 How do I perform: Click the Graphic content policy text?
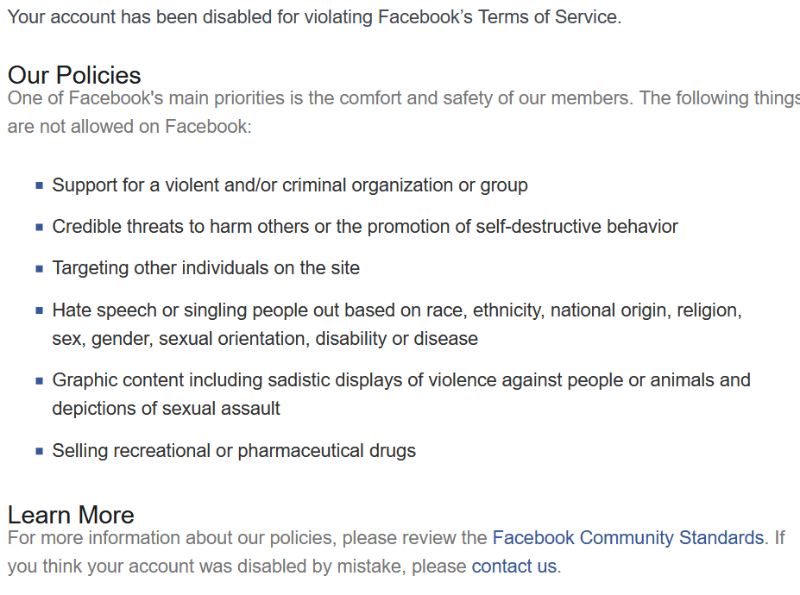point(401,380)
